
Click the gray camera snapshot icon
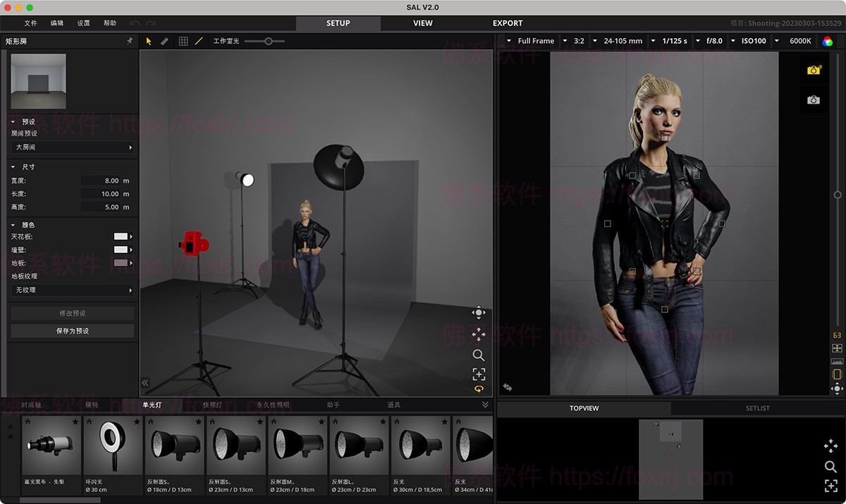click(814, 100)
